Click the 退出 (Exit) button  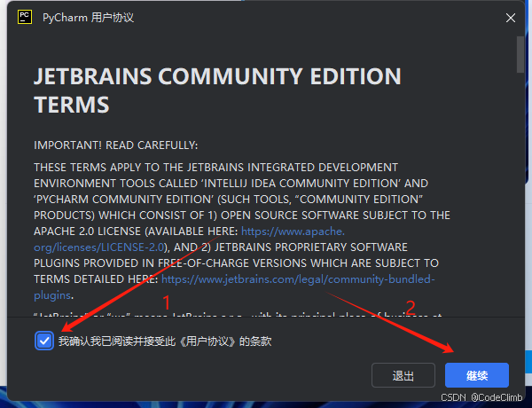[x=403, y=375]
